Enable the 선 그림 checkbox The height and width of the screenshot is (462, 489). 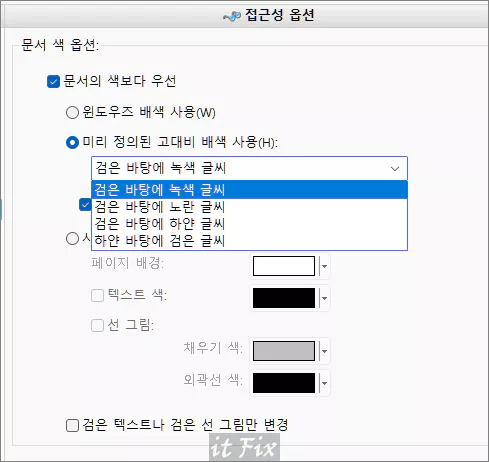pyautogui.click(x=97, y=325)
